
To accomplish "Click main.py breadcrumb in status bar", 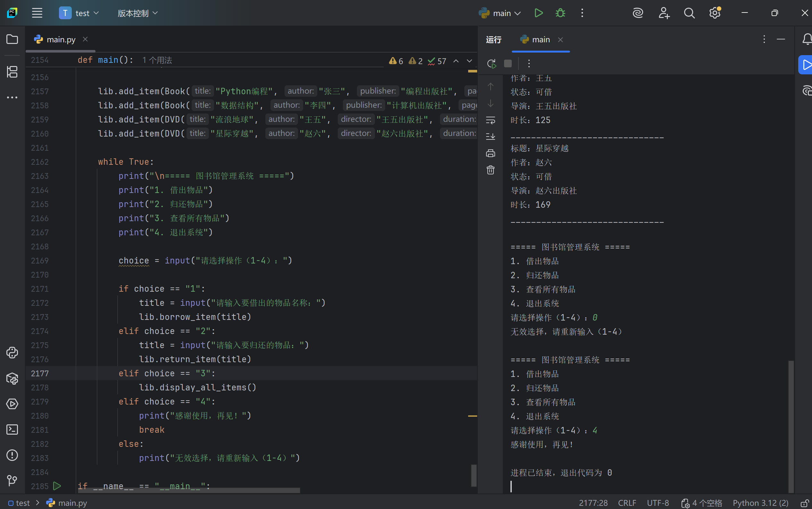I will [x=67, y=503].
